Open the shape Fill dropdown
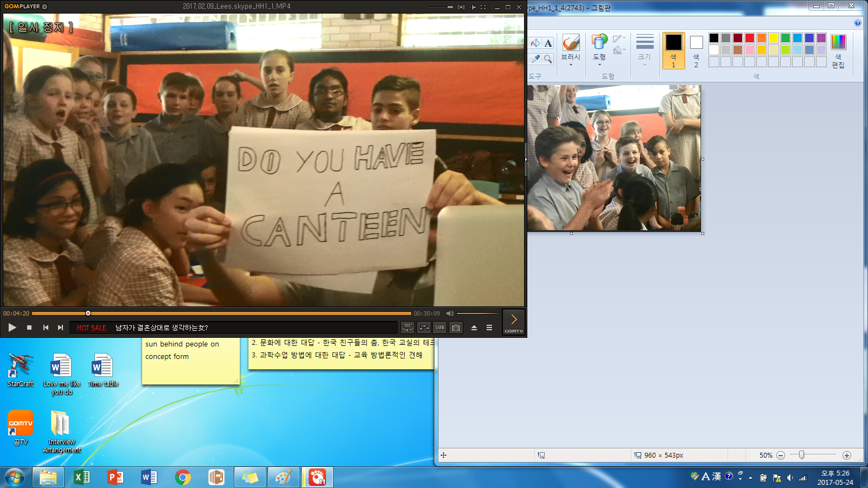Viewport: 868px width, 488px height. 619,50
